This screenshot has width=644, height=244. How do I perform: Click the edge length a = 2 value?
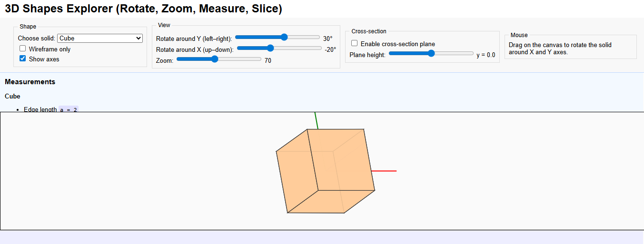pos(69,109)
